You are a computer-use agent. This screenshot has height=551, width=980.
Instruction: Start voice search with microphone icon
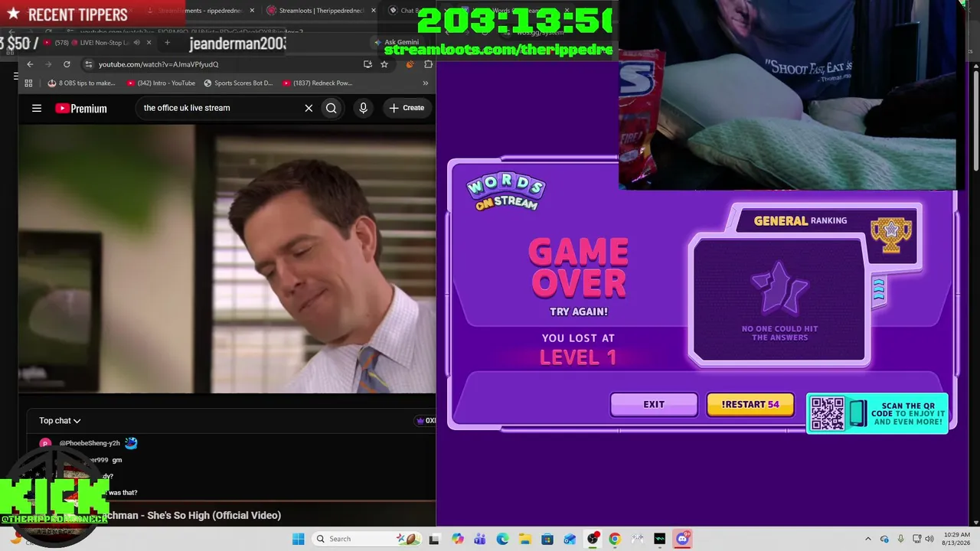pos(364,108)
